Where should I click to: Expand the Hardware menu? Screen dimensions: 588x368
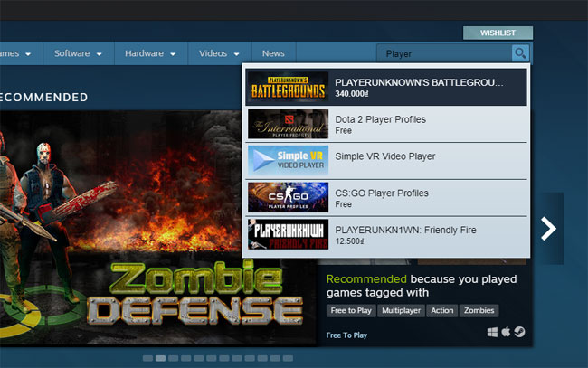click(151, 53)
